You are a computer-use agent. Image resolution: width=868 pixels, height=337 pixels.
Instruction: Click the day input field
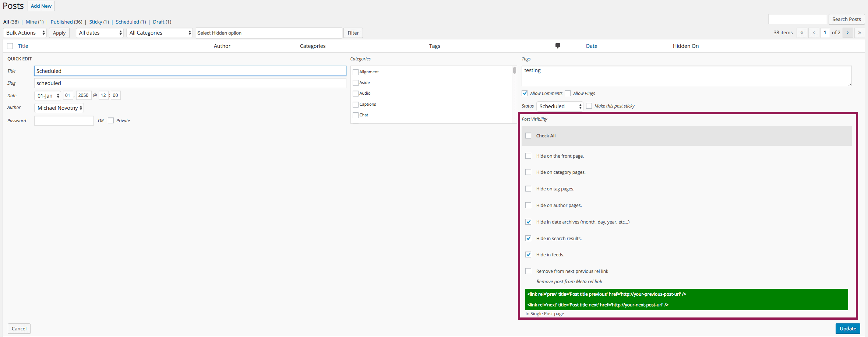68,95
